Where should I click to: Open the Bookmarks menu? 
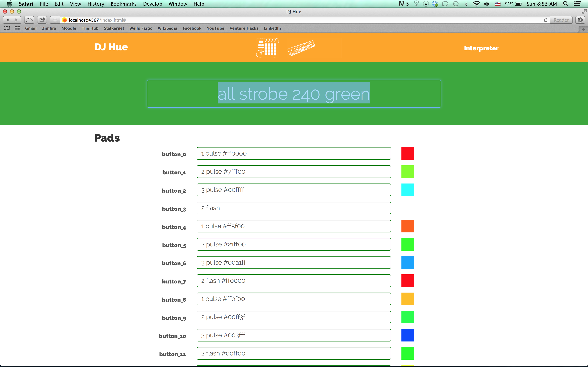[x=123, y=4]
